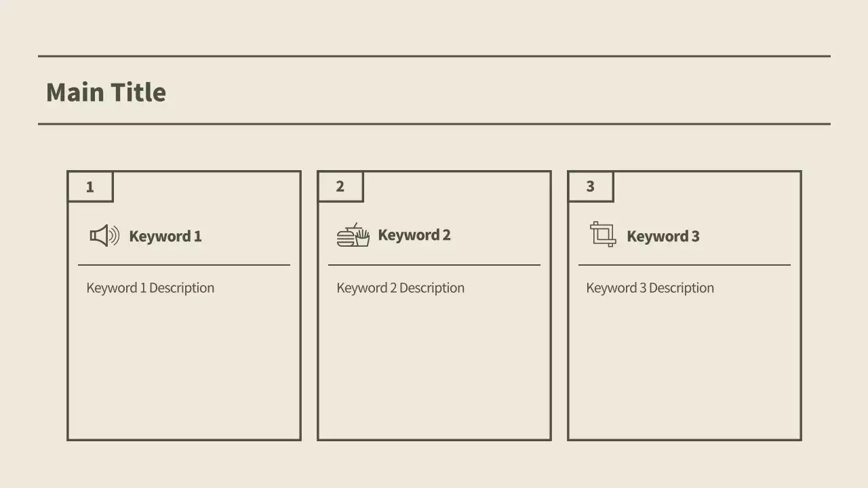Click the number 1 box
The image size is (868, 488).
tap(90, 187)
